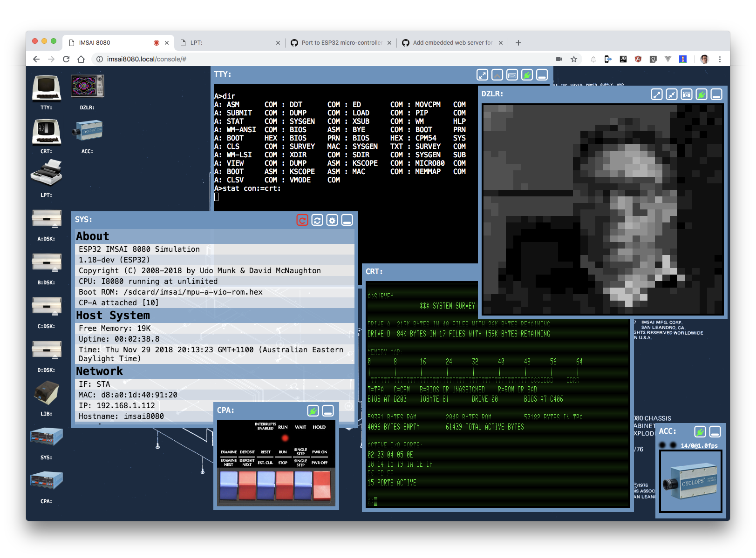Click the expand arrows icon in DZLR: window
The image size is (756, 558).
[x=657, y=94]
